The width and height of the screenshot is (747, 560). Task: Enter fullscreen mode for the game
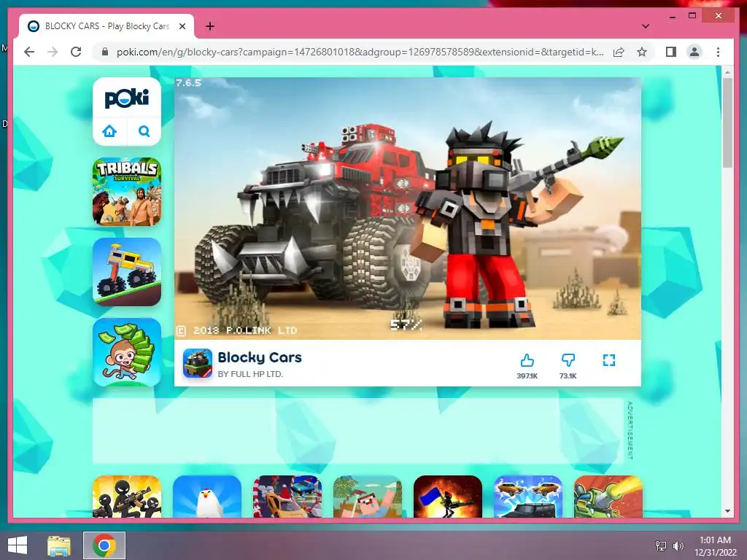pos(609,360)
